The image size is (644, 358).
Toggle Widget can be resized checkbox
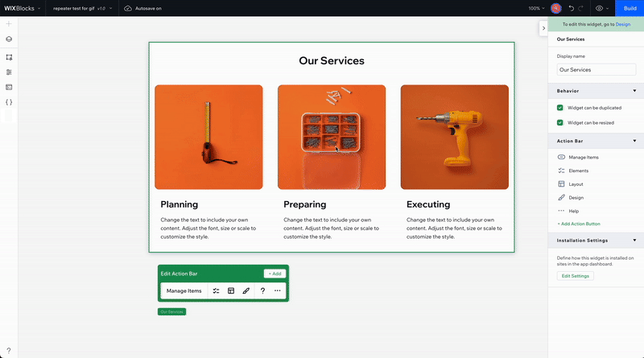[x=559, y=122]
